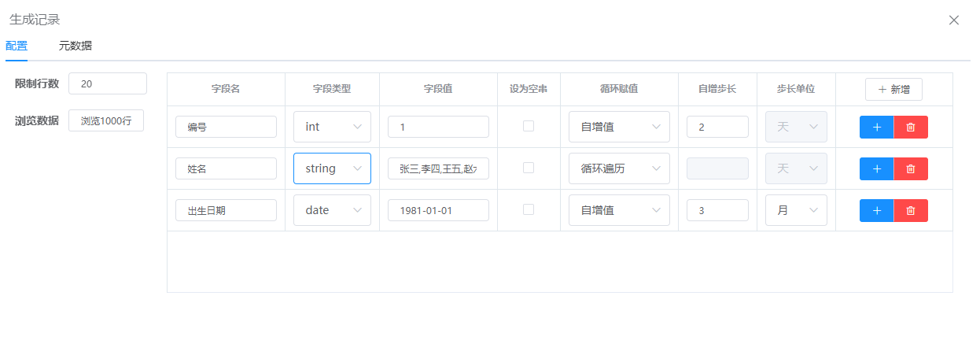Open the string field type dropdown
980x344 pixels.
point(332,168)
